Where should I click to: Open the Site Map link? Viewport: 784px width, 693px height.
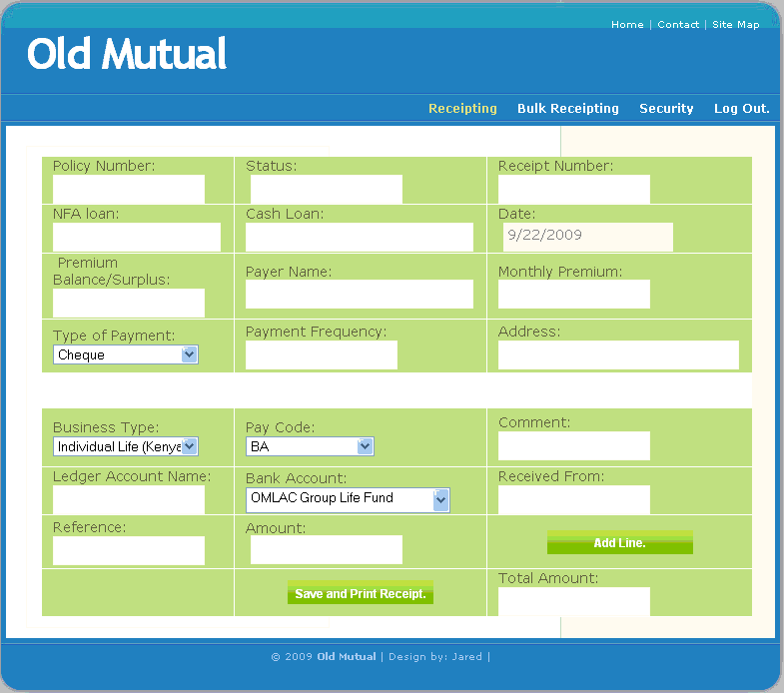pos(735,25)
